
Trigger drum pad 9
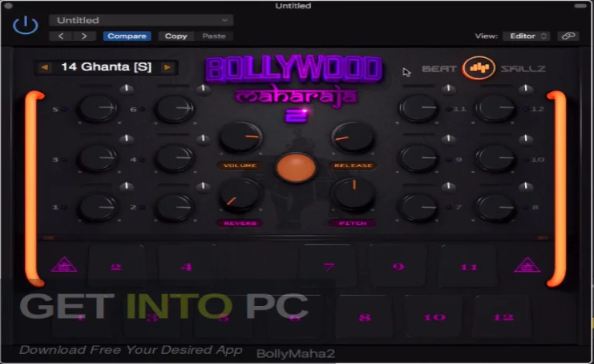pyautogui.click(x=398, y=267)
